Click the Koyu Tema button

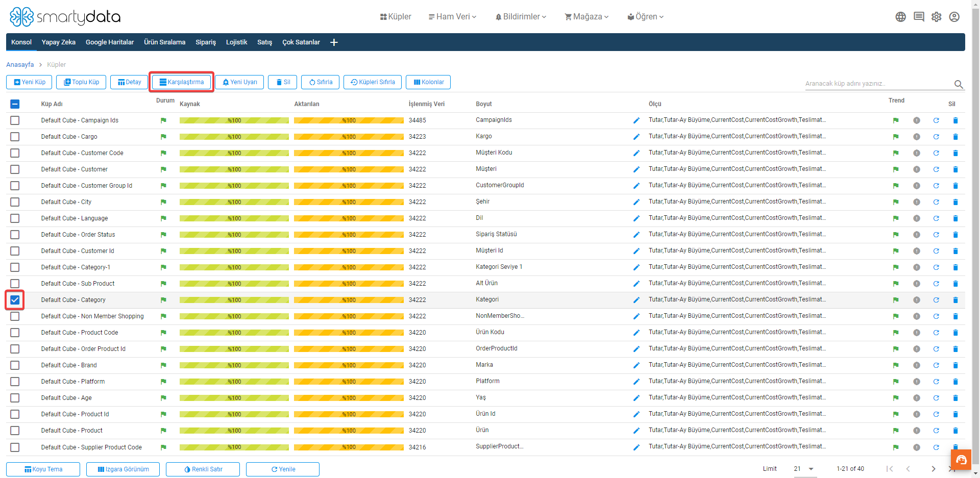[x=43, y=469]
